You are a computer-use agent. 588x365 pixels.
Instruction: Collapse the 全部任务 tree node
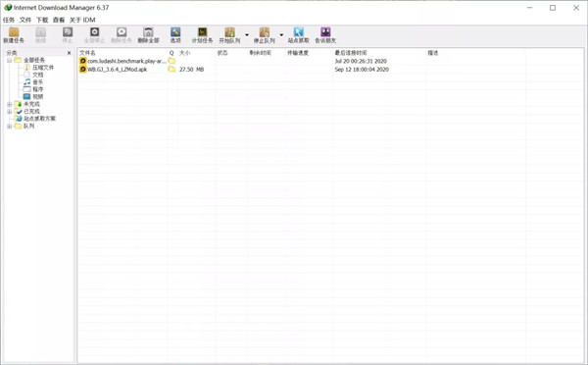click(x=10, y=60)
